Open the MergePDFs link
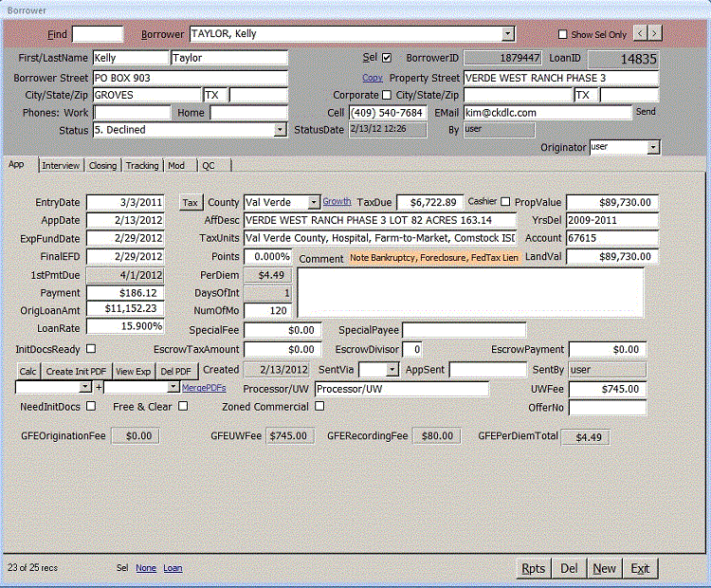Viewport: 711px width, 588px height. (204, 387)
